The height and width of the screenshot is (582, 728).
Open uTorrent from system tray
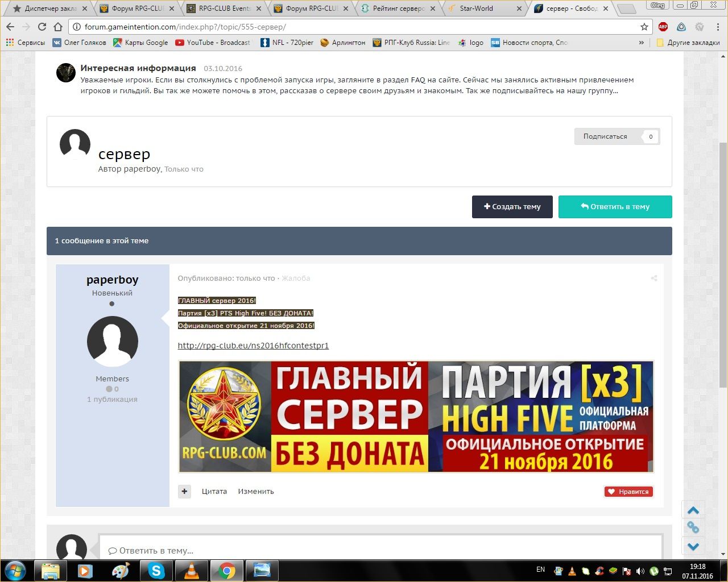[x=654, y=571]
